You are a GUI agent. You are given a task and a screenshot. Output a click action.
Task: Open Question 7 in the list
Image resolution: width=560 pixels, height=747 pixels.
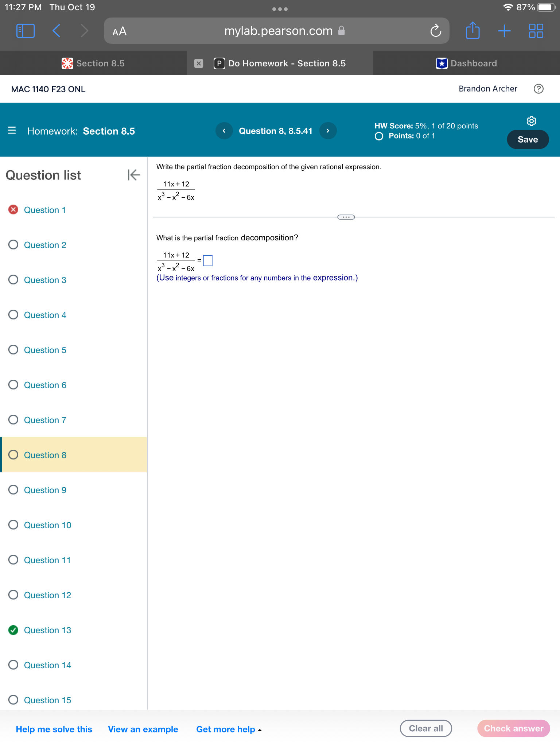45,420
